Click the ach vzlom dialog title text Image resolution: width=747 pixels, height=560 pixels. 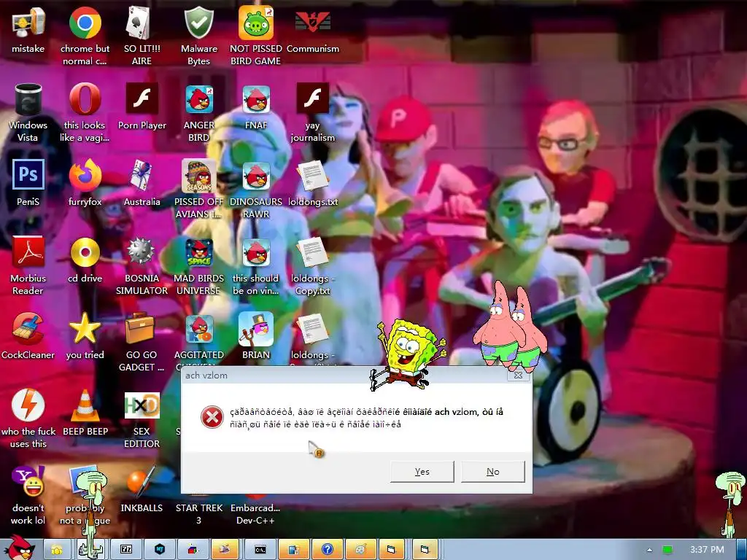coord(206,376)
